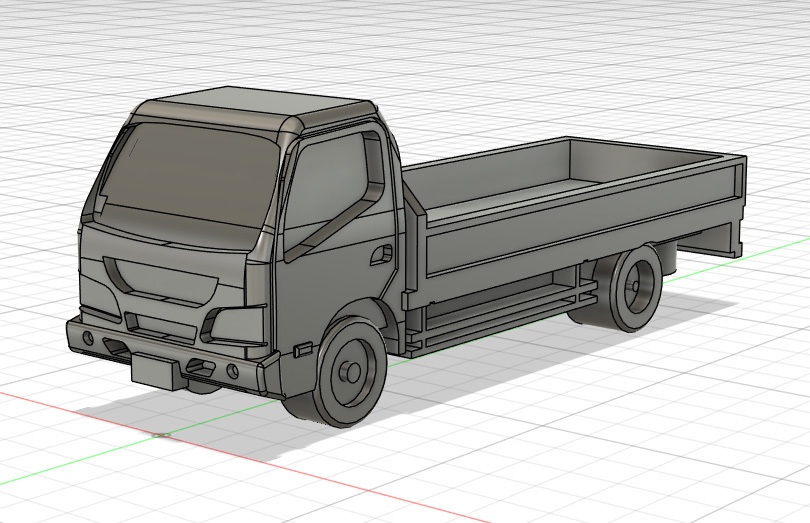Viewport: 810px width, 523px height.
Task: Select the rear wheel of the truck
Action: (x=634, y=287)
